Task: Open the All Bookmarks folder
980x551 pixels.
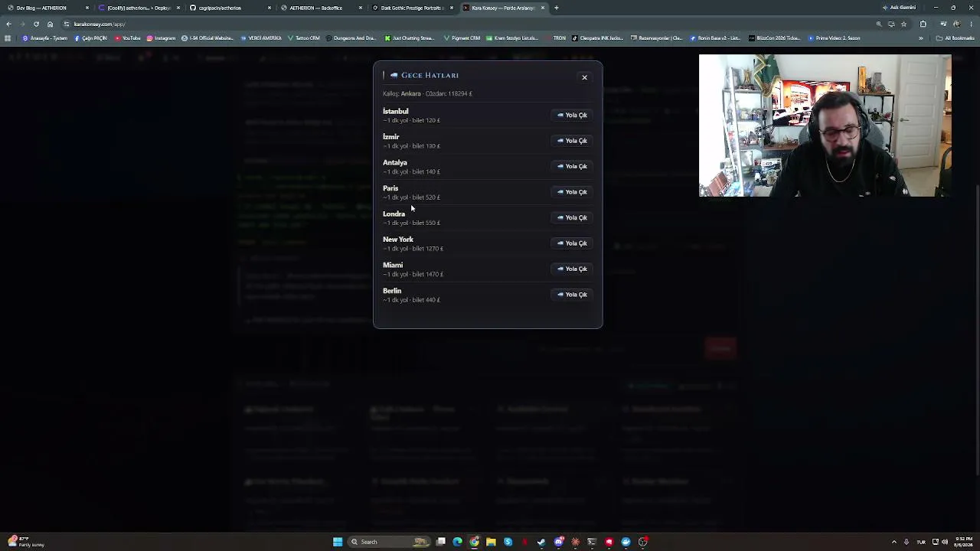Action: pyautogui.click(x=955, y=37)
